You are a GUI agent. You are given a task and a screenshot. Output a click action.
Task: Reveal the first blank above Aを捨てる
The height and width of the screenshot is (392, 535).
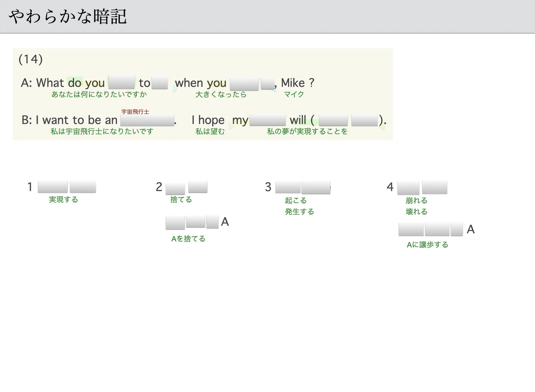pyautogui.click(x=175, y=222)
